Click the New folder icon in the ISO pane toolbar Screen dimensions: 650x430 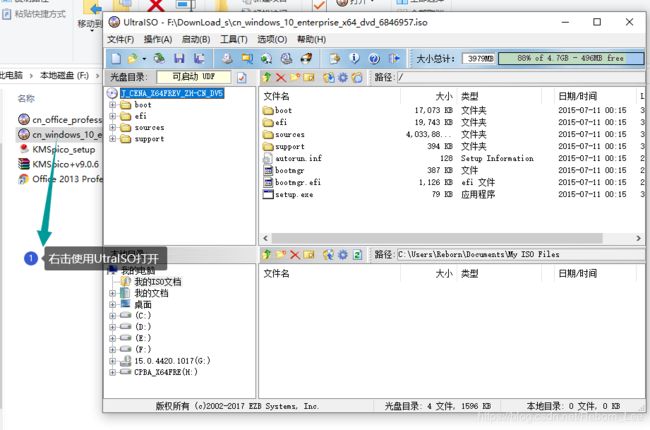pos(295,77)
